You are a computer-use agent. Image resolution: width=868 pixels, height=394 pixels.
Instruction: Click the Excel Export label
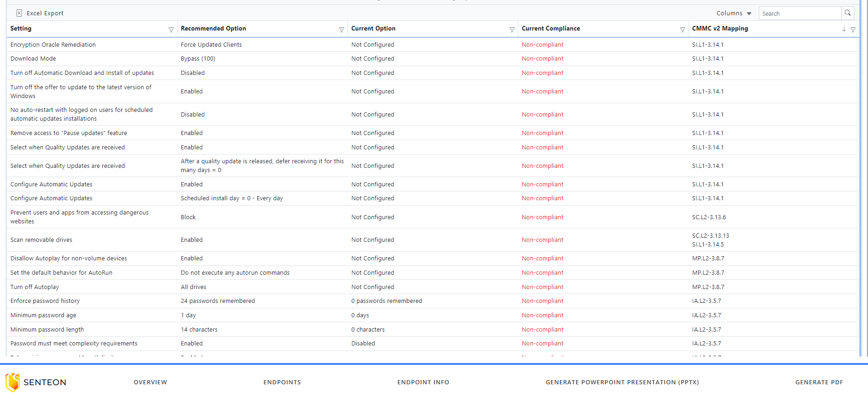[45, 13]
